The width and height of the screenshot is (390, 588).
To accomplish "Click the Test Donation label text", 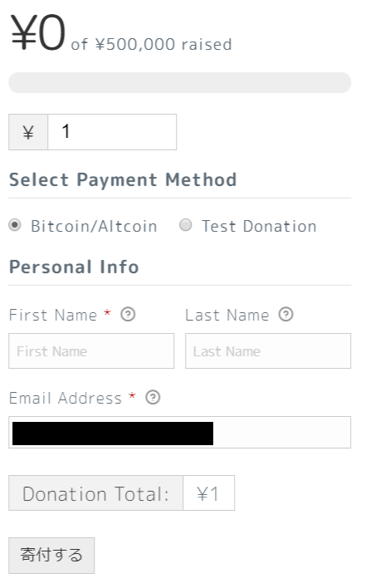I will pyautogui.click(x=259, y=226).
